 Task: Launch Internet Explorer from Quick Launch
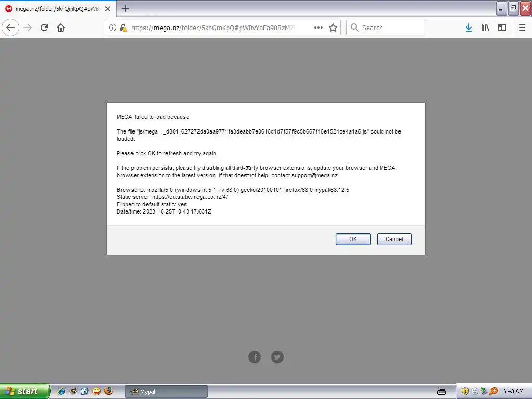(61, 391)
